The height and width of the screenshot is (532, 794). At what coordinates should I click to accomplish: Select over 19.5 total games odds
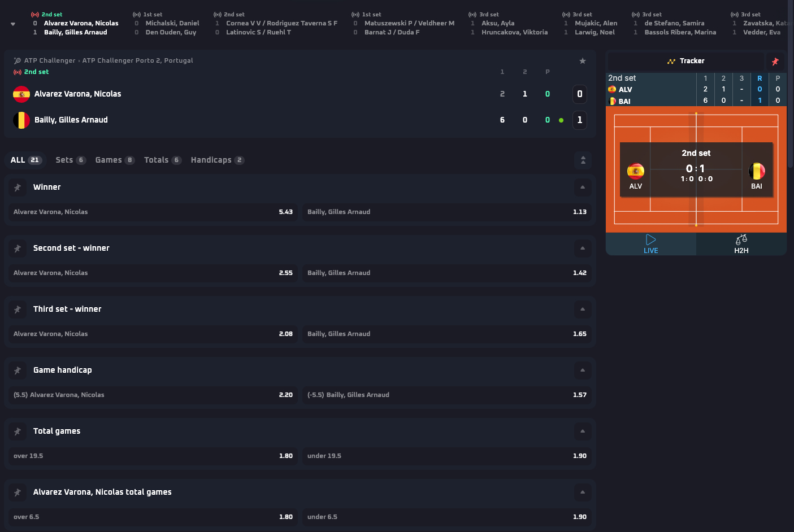(153, 456)
